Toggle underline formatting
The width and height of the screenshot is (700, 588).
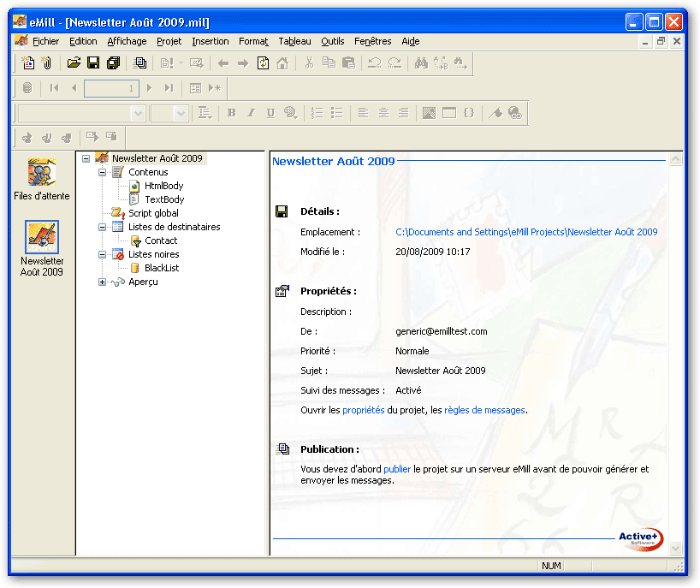pyautogui.click(x=270, y=113)
